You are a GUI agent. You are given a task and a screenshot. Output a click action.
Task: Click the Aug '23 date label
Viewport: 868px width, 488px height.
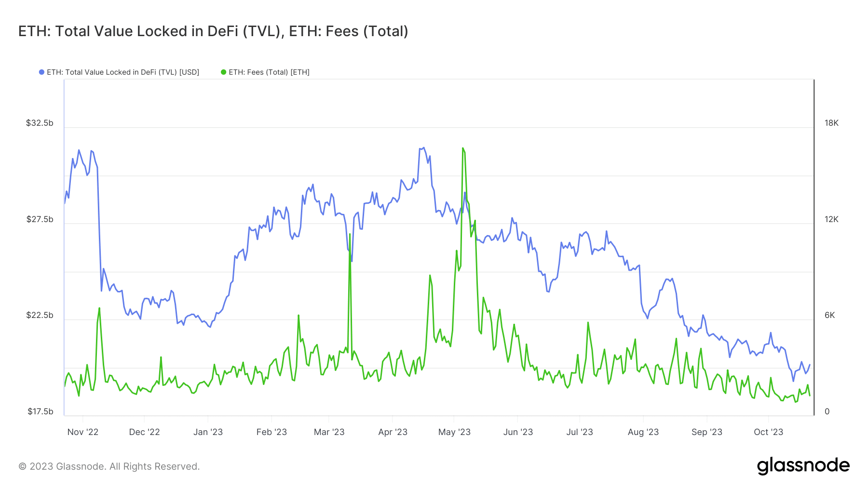pyautogui.click(x=643, y=432)
